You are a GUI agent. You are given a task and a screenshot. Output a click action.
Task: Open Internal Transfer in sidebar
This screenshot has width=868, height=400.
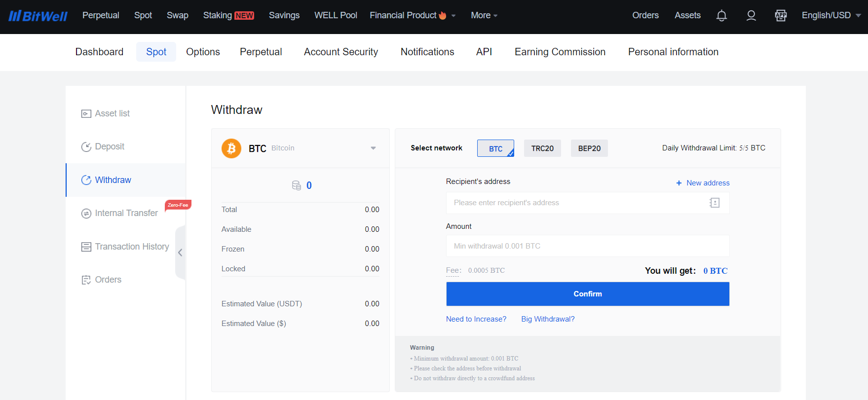(126, 213)
